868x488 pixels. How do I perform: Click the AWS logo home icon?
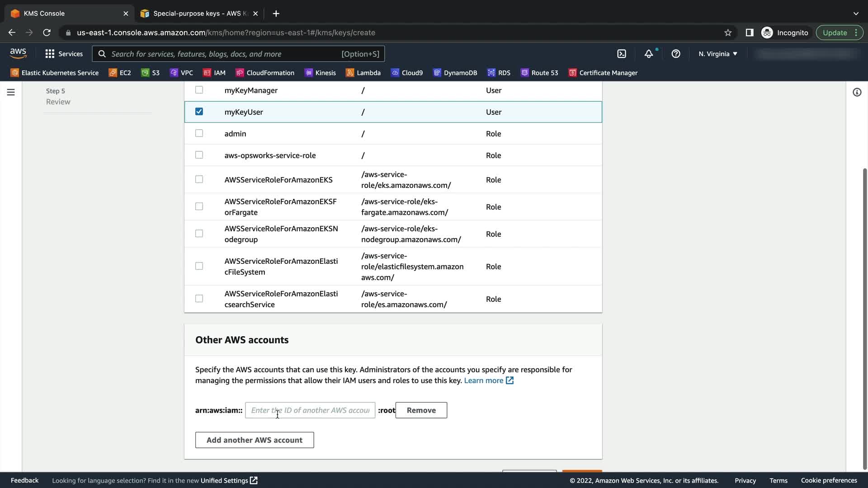click(x=18, y=53)
